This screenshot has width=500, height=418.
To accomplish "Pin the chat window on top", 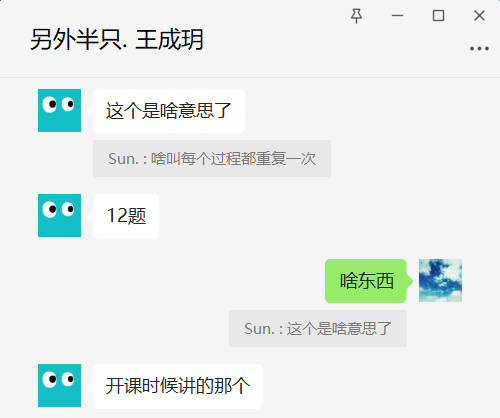I will [x=356, y=16].
